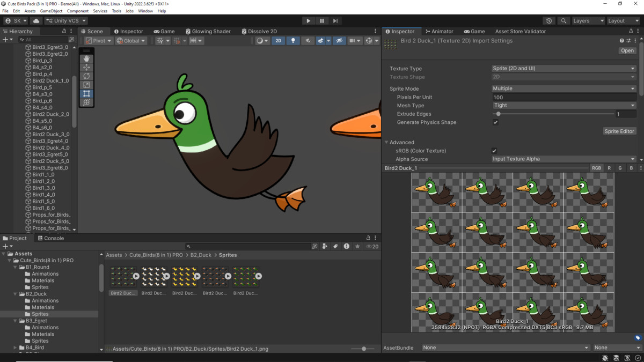Toggle hidden objects scene visibility icon
This screenshot has height=362, width=644.
click(339, 41)
